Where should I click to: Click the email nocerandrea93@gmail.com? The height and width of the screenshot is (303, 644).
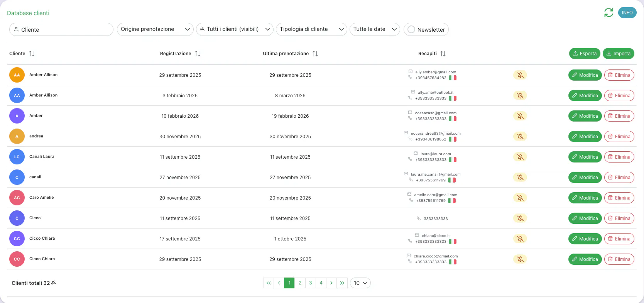[436, 134]
